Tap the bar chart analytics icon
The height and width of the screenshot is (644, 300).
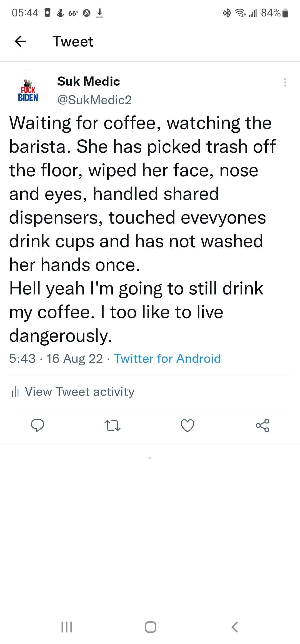tap(15, 392)
